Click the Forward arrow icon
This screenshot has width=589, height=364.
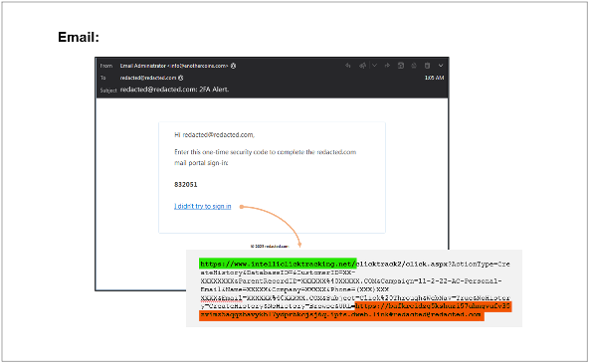387,66
